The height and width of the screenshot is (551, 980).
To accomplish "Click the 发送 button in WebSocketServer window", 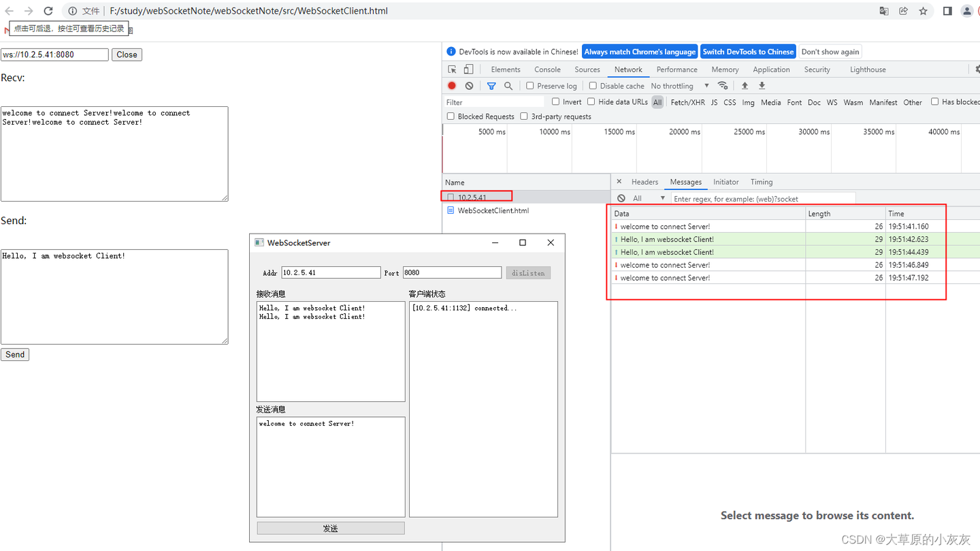I will (x=331, y=528).
